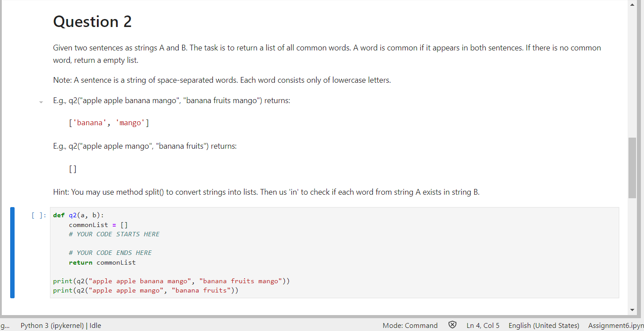Screen dimensions: 644x331
Task: Click the Idle kernel status text
Action: (95, 325)
